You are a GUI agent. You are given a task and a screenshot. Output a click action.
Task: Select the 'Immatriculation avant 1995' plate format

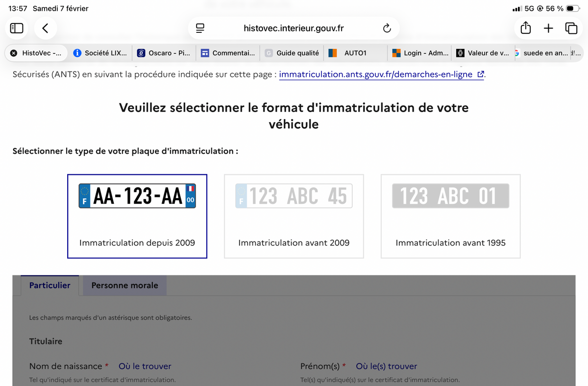click(450, 216)
